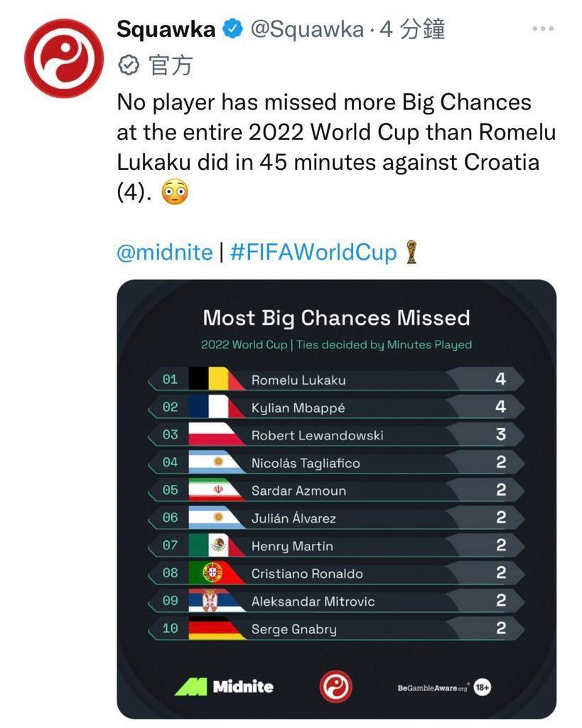582x728 pixels.
Task: Click the Serge Gnabry row at rank 10
Action: coord(335,628)
